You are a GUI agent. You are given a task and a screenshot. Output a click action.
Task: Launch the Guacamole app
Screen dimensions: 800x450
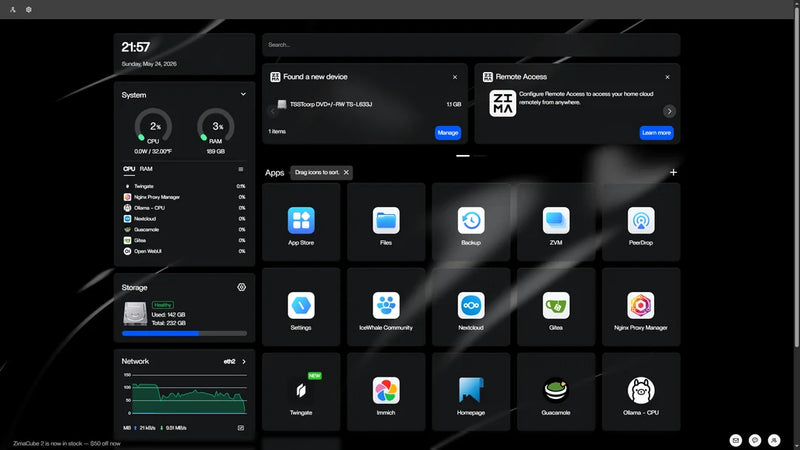(556, 391)
